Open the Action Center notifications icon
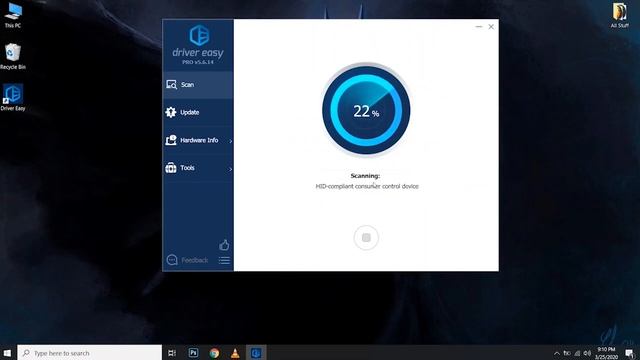This screenshot has width=640, height=360. (x=630, y=353)
